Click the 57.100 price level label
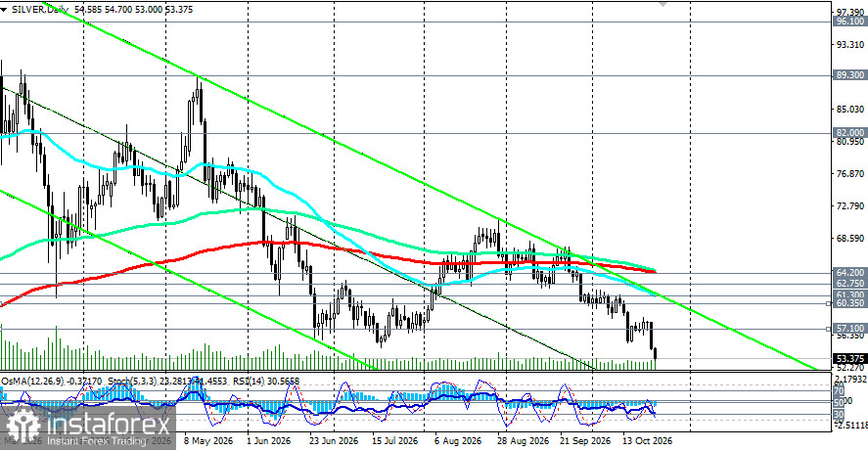Viewport: 868px width, 450px height. [x=849, y=329]
